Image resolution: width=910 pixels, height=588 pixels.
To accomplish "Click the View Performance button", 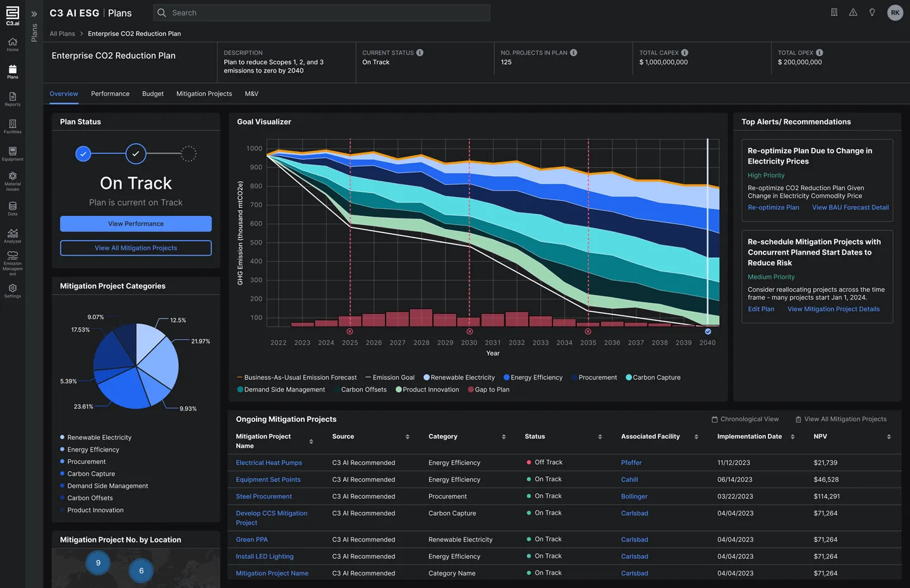I will tap(136, 224).
